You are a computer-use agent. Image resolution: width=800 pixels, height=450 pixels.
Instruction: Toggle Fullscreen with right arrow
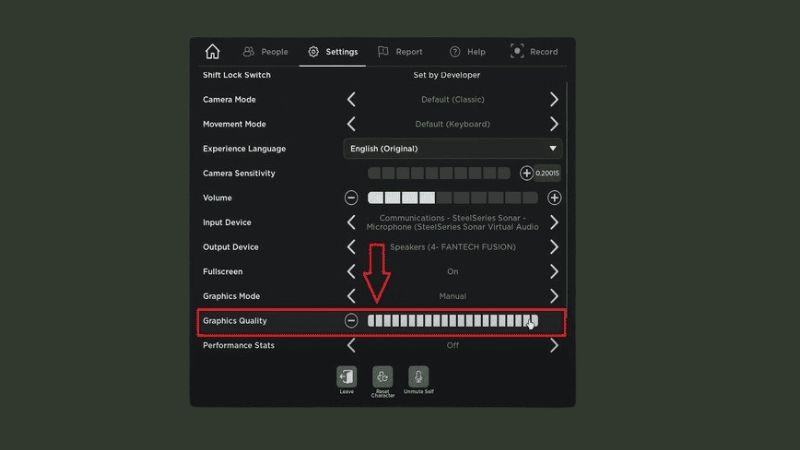pyautogui.click(x=554, y=271)
